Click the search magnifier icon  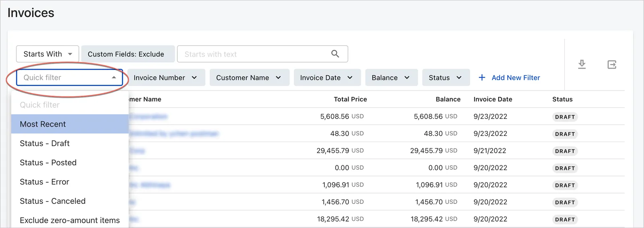335,54
